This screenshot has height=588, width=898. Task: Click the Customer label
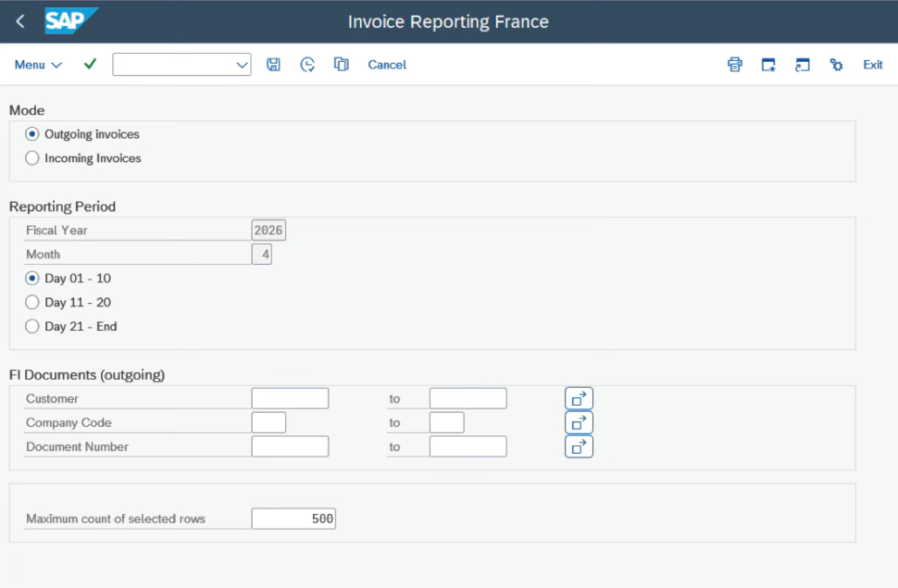point(52,398)
